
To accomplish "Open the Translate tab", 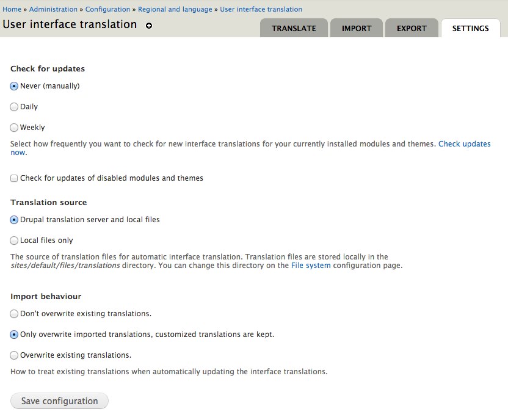I will [294, 28].
